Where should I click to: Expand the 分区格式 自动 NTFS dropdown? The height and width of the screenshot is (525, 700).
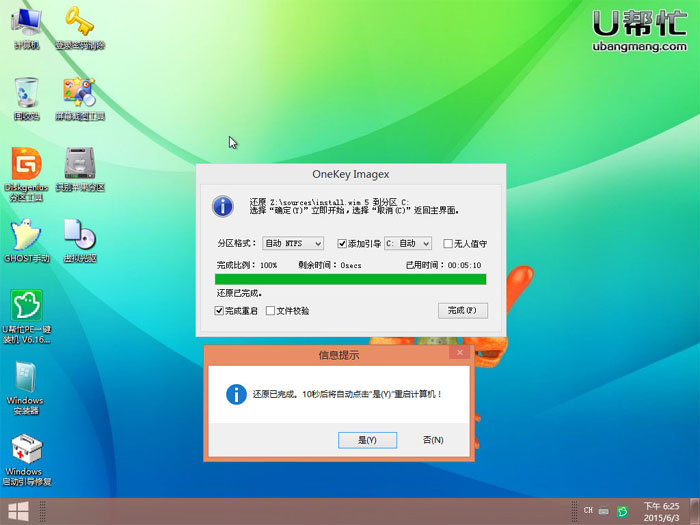point(293,243)
